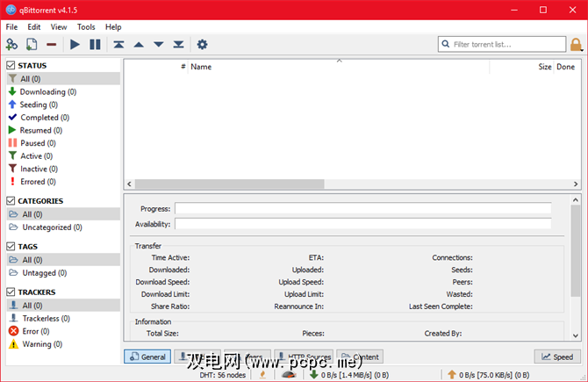Open options with the gear icon
588x382 pixels.
pos(202,44)
